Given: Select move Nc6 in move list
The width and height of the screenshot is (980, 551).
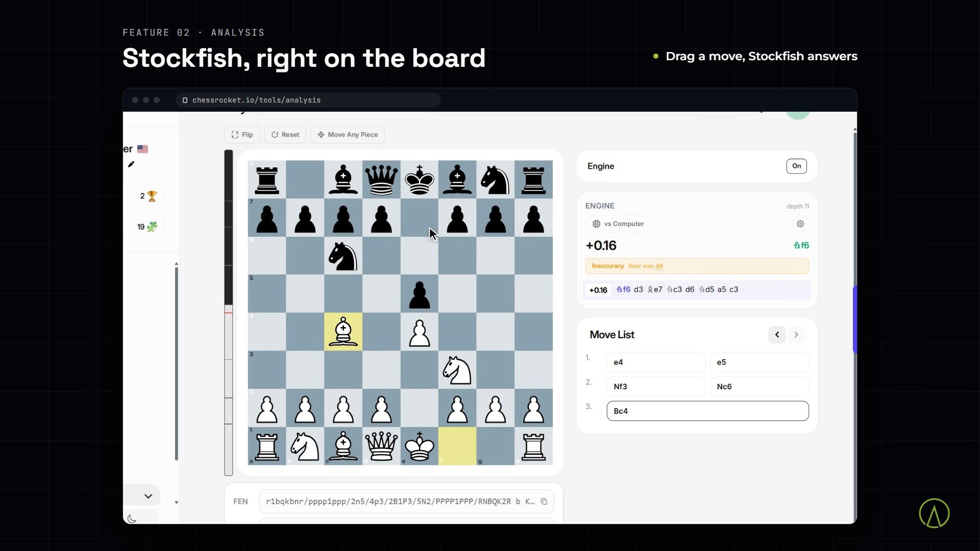Looking at the screenshot, I should point(759,387).
